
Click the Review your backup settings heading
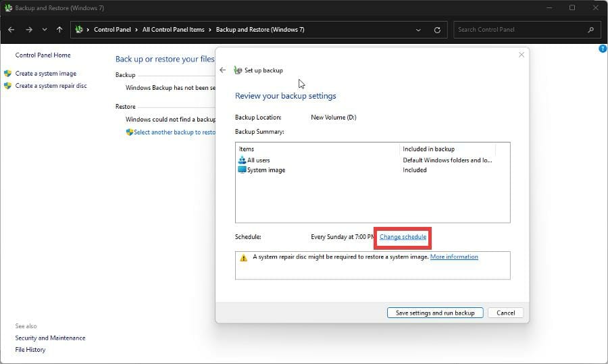click(x=285, y=96)
